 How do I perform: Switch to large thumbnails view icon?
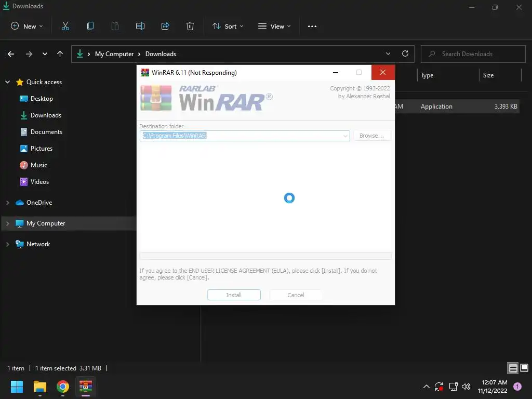(x=524, y=368)
